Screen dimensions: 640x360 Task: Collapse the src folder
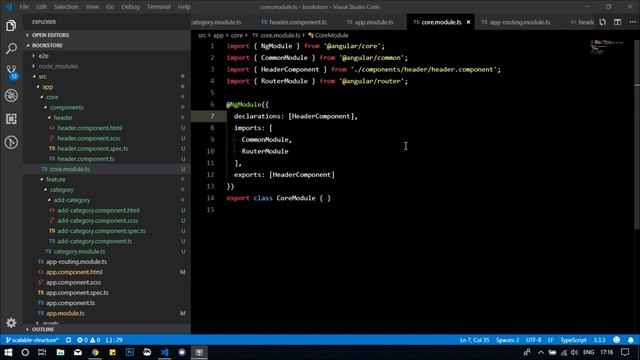pyautogui.click(x=42, y=76)
